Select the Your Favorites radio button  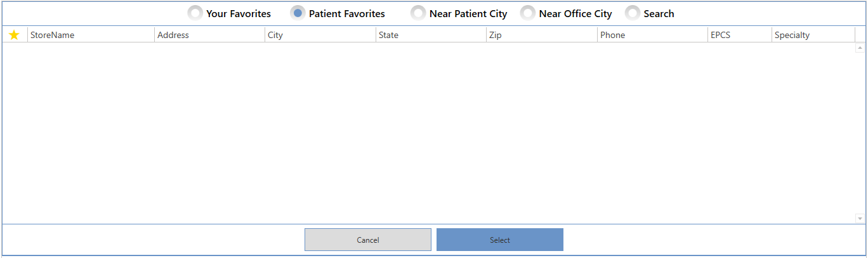click(x=195, y=13)
